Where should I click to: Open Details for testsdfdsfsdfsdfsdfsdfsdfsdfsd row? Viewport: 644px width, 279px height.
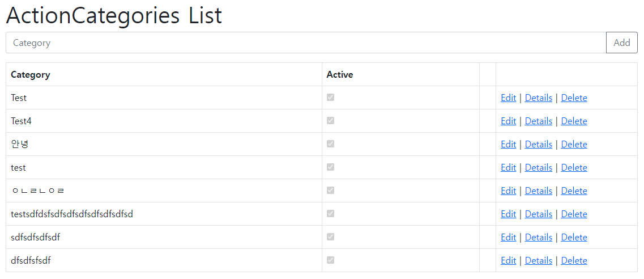tap(538, 214)
